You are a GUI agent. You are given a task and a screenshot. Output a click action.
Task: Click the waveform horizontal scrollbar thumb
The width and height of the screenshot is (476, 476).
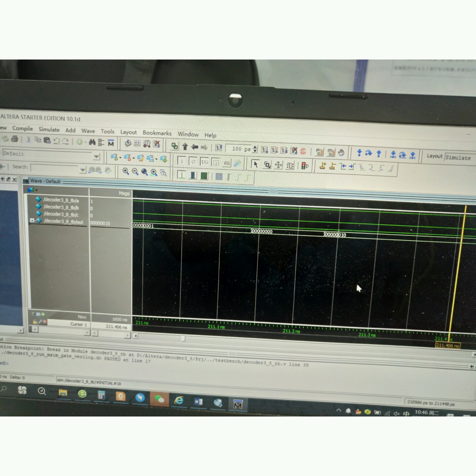(x=183, y=338)
